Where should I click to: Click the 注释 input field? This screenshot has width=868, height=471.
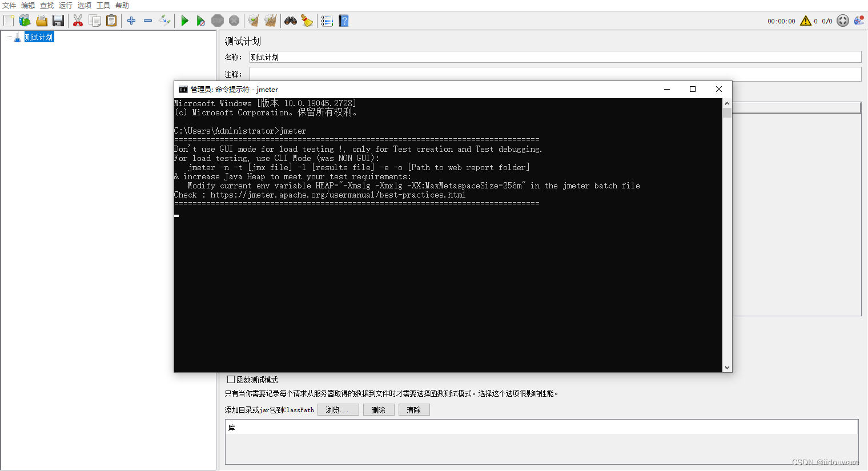point(555,74)
